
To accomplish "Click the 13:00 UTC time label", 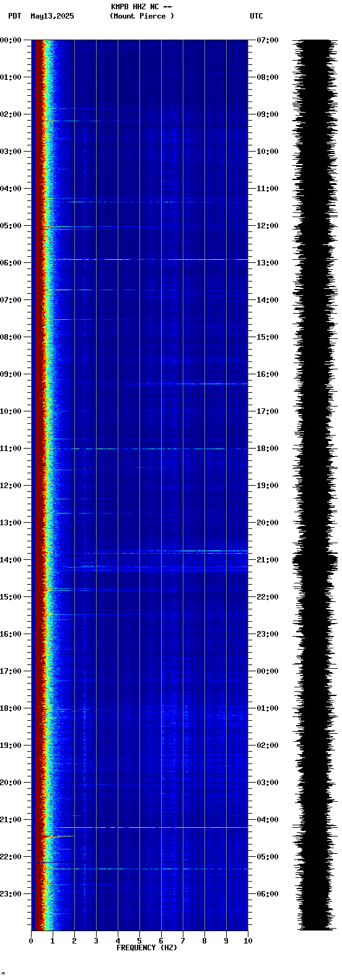I will [x=268, y=263].
